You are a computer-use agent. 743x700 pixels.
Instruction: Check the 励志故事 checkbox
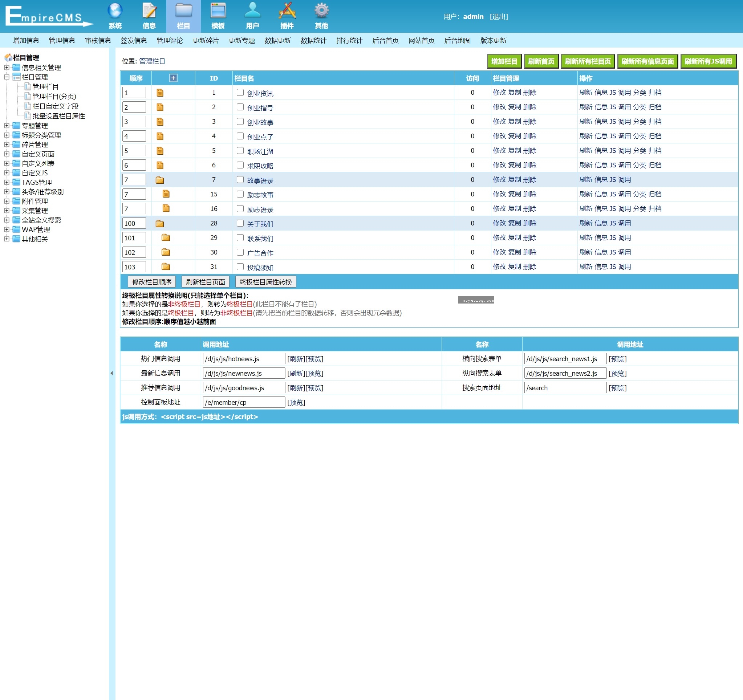click(x=240, y=194)
